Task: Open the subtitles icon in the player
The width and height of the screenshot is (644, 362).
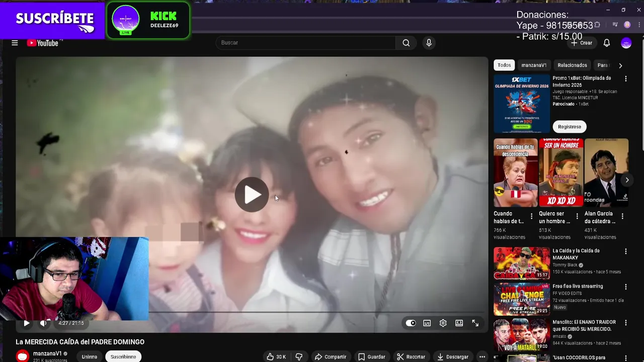Action: (427, 323)
